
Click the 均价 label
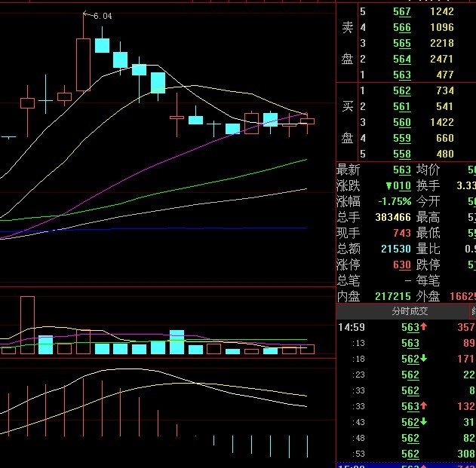pos(428,170)
